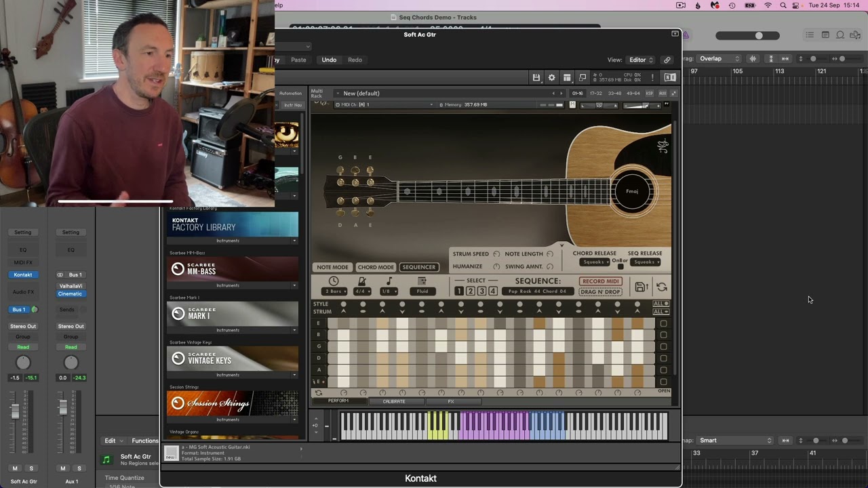Open the Kontakt workspace layout icon

pyautogui.click(x=567, y=78)
